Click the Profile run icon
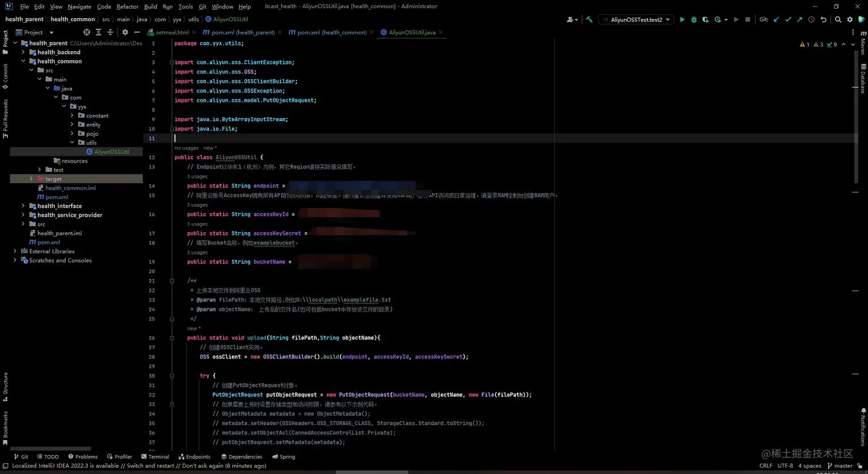Screen dimensions: 868x474 point(718,20)
